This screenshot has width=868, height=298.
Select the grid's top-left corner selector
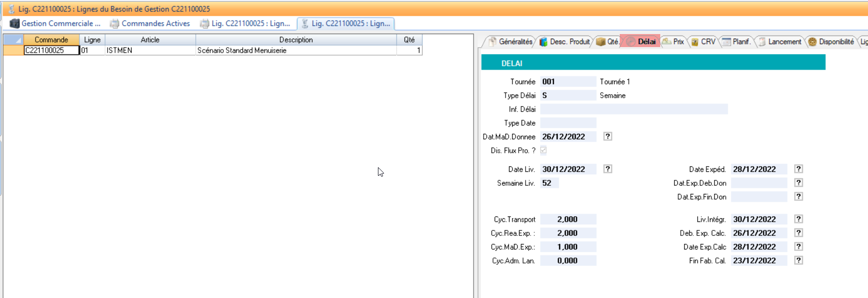[x=13, y=40]
